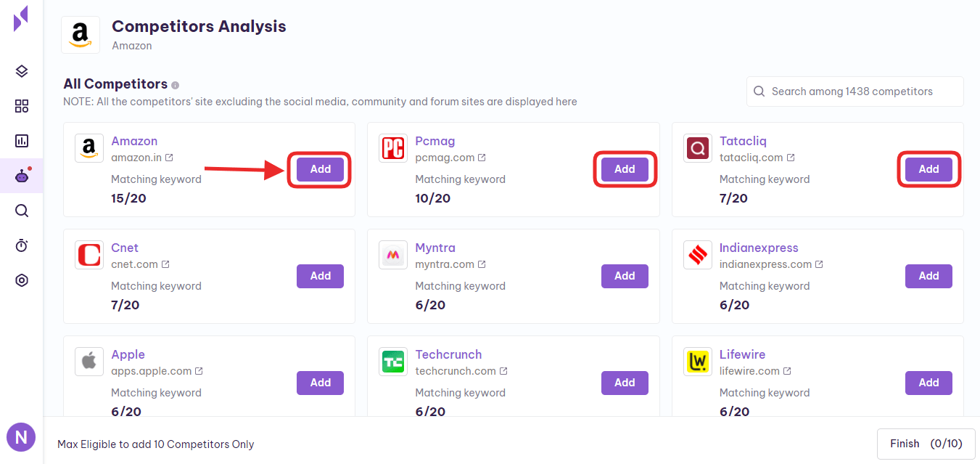The image size is (980, 464).
Task: Click the user avatar N
Action: coord(21,437)
